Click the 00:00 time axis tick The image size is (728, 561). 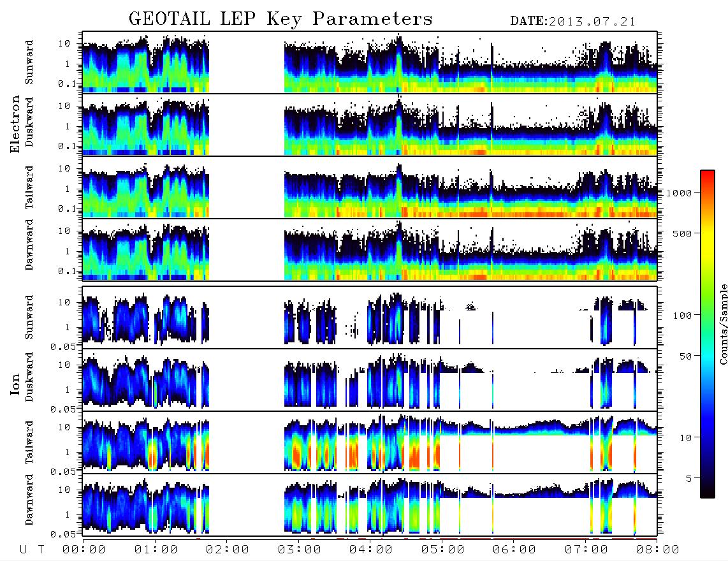pos(84,550)
